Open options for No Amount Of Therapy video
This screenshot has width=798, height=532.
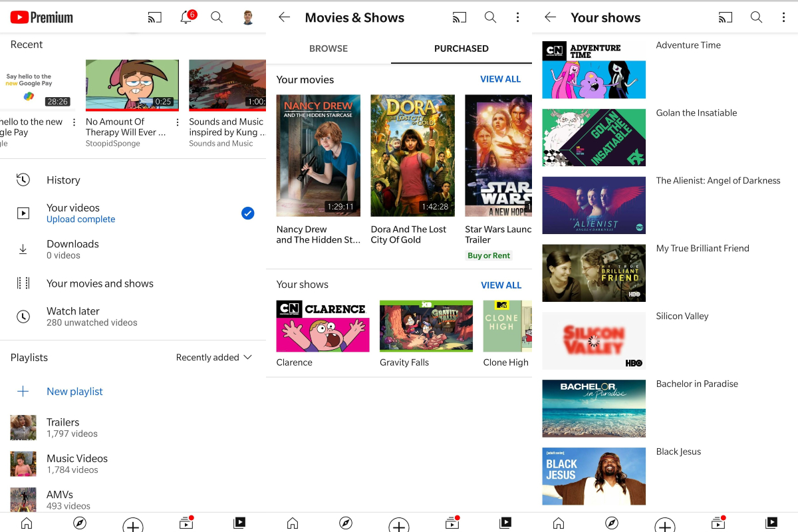pyautogui.click(x=178, y=122)
